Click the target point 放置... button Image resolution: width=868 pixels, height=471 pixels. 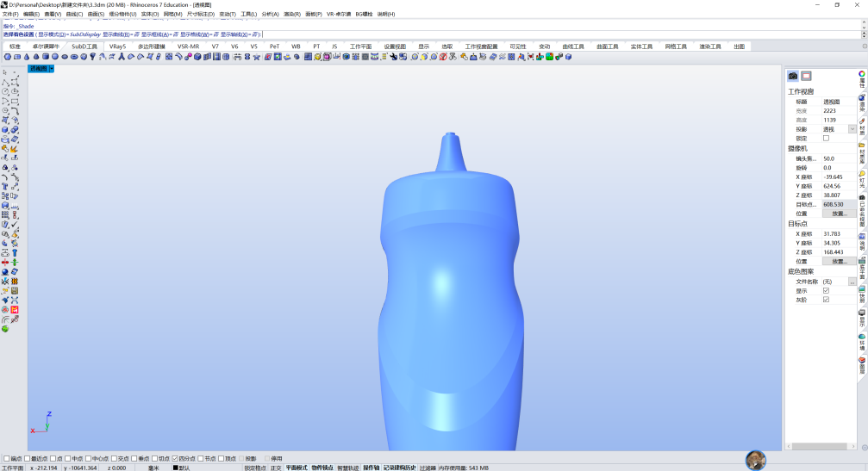(840, 261)
